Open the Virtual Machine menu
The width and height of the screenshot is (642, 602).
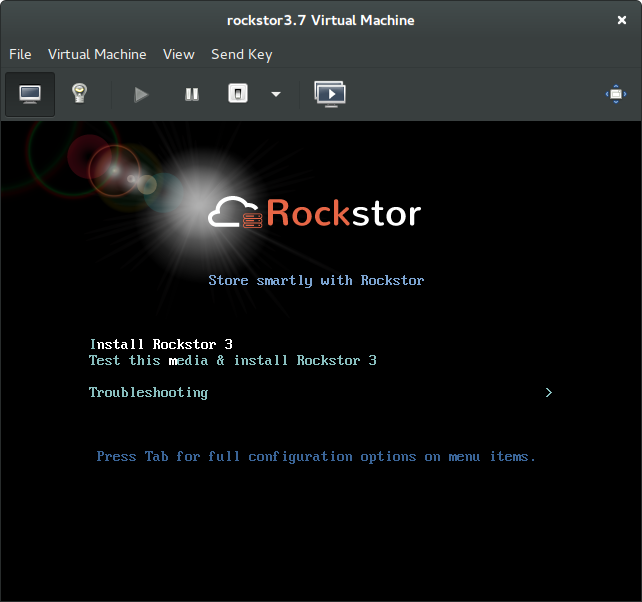click(97, 54)
